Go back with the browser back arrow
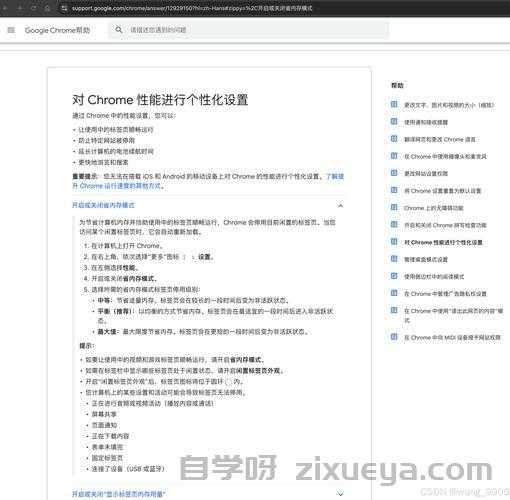This screenshot has width=510, height=500. click(x=6, y=8)
